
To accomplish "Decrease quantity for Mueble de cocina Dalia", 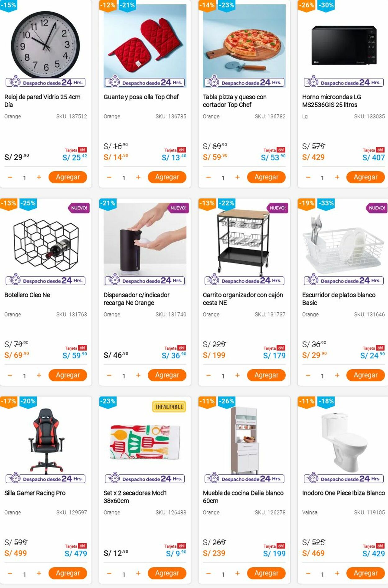I will click(x=208, y=573).
